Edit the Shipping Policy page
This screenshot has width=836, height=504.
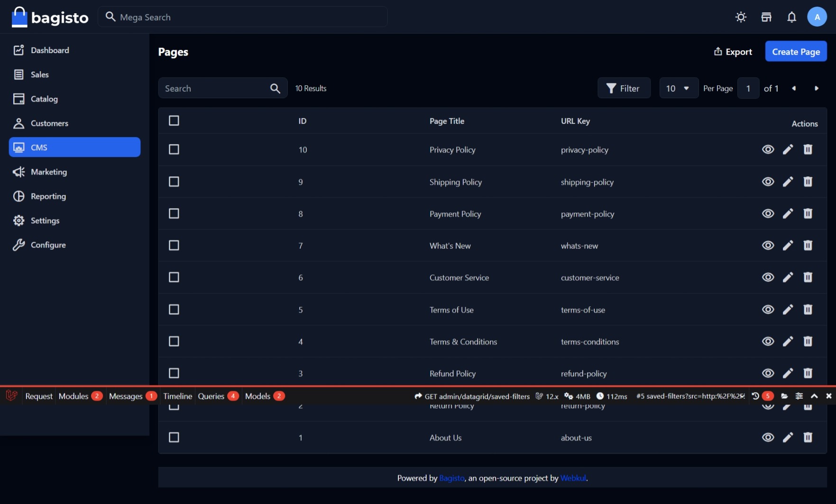tap(788, 182)
